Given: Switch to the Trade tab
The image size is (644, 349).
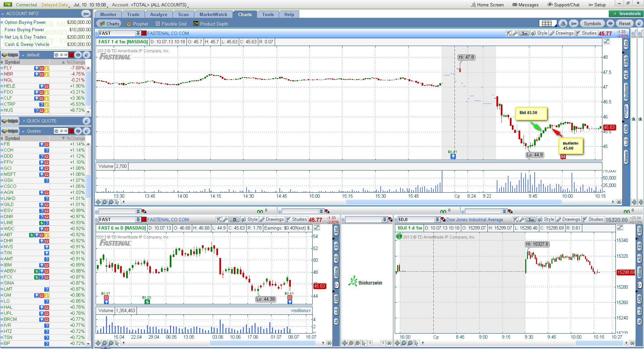Looking at the screenshot, I should pyautogui.click(x=133, y=14).
